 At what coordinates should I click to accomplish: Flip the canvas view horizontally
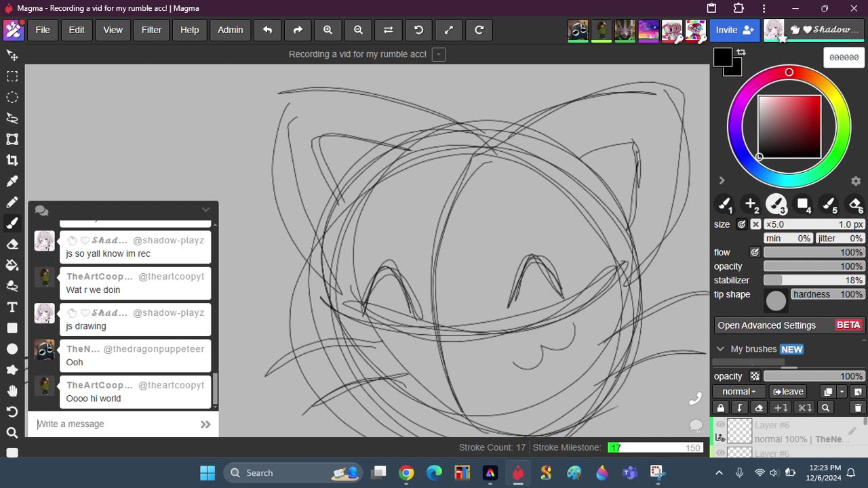[388, 30]
